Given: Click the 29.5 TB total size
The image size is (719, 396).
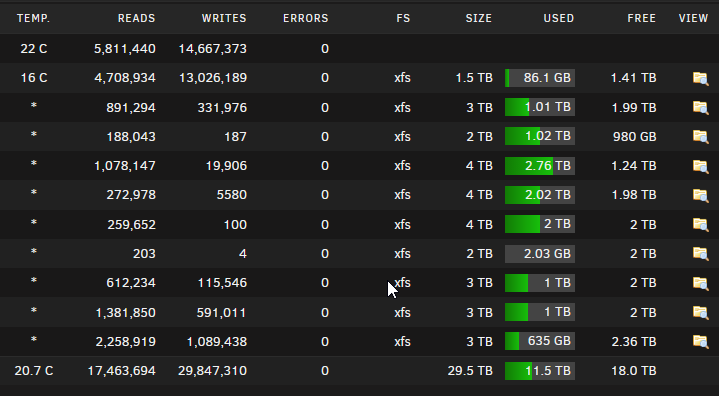Looking at the screenshot, I should coord(470,371).
